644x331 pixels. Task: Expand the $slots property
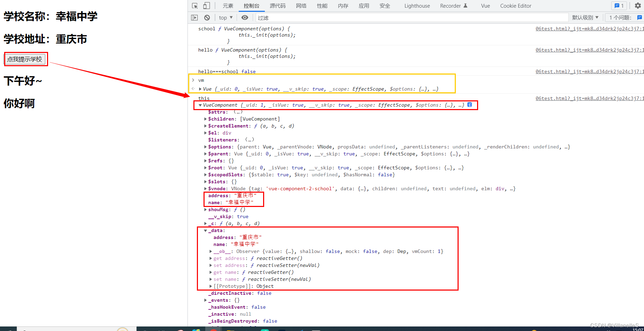[x=206, y=182]
